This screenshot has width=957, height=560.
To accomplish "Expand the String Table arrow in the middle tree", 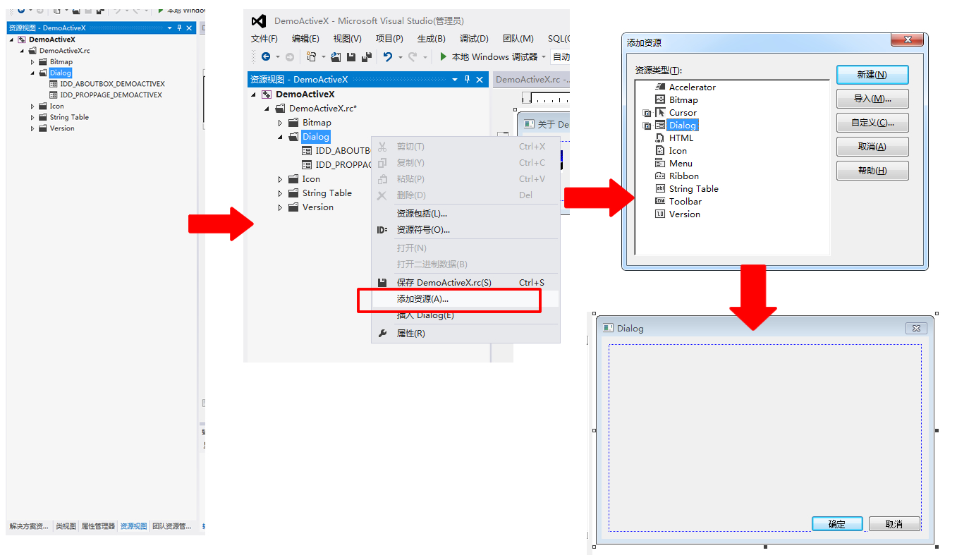I will click(280, 193).
